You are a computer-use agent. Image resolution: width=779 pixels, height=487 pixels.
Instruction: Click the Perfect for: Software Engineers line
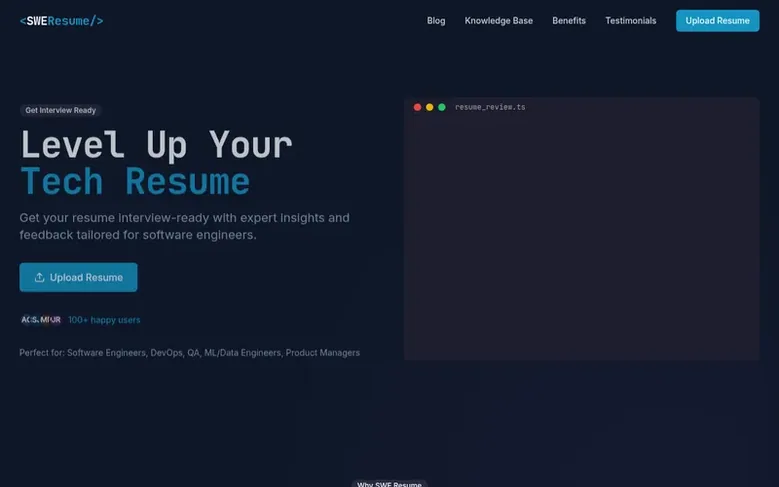tap(189, 353)
